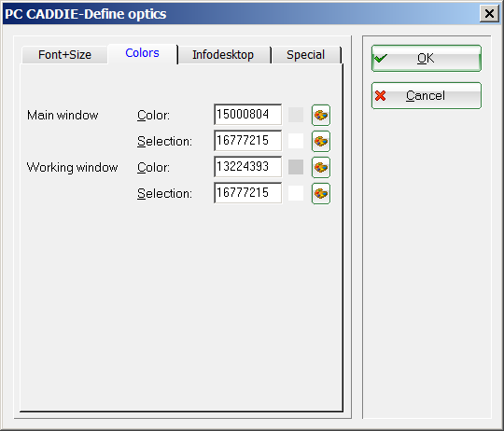This screenshot has width=504, height=431.
Task: Click the red X icon on Cancel
Action: point(381,96)
